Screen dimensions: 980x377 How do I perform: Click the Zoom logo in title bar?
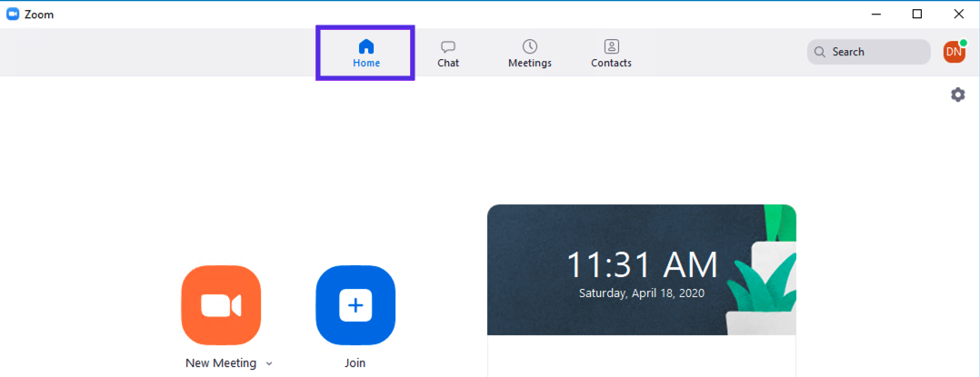pyautogui.click(x=13, y=14)
